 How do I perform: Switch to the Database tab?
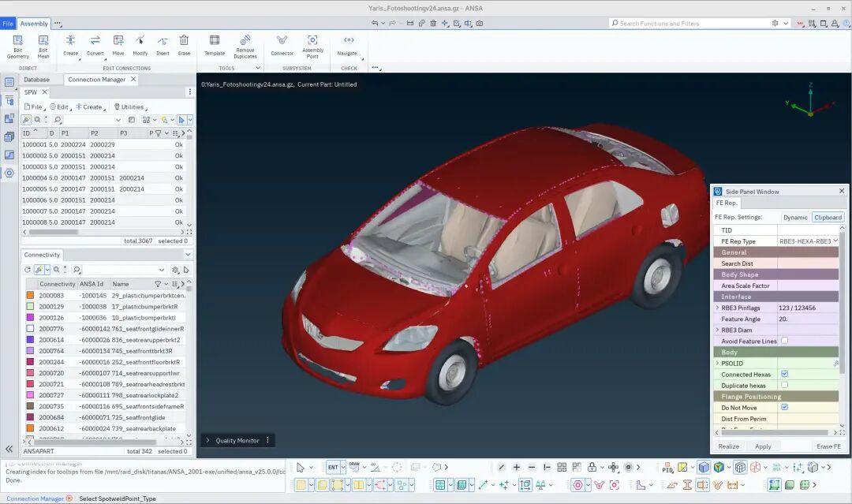point(36,80)
